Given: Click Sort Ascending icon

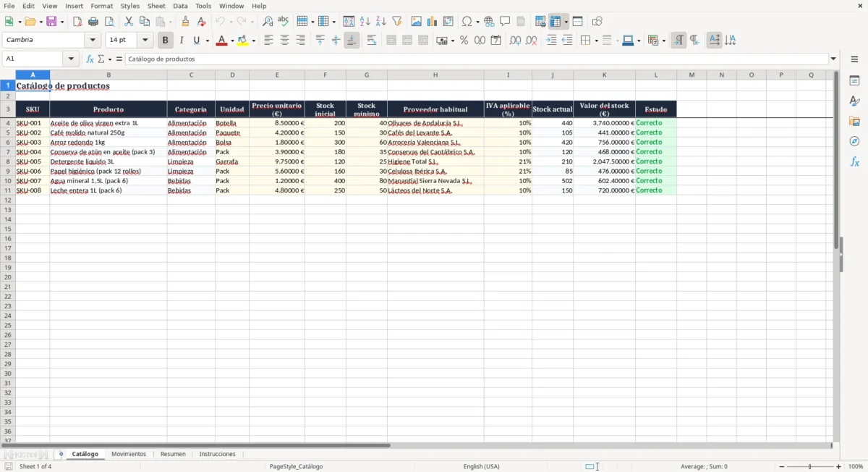Looking at the screenshot, I should [x=365, y=22].
